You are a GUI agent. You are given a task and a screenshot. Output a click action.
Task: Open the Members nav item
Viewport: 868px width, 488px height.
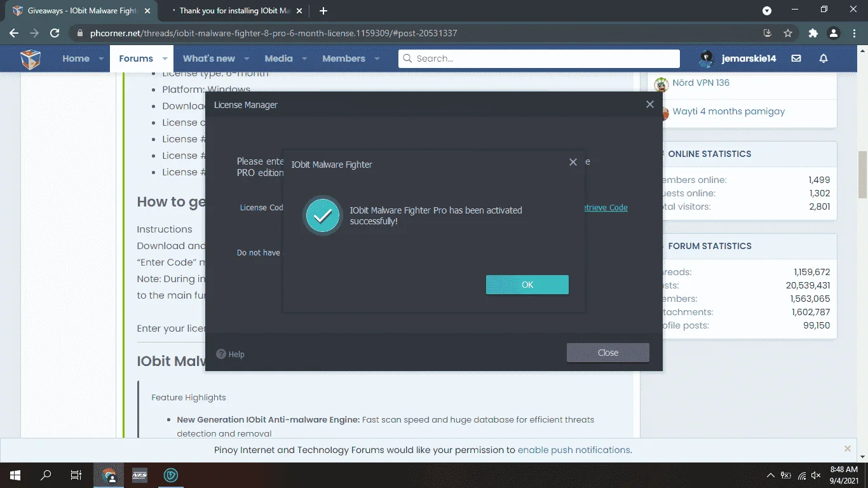click(x=344, y=58)
